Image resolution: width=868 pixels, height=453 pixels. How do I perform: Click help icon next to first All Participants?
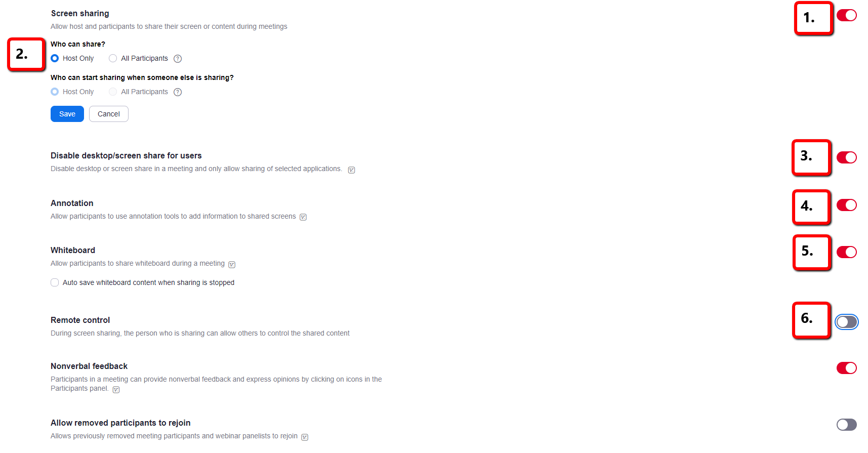tap(178, 59)
